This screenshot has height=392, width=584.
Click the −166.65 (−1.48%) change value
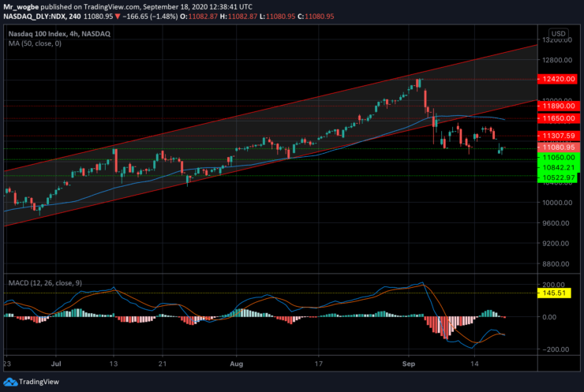pos(150,17)
